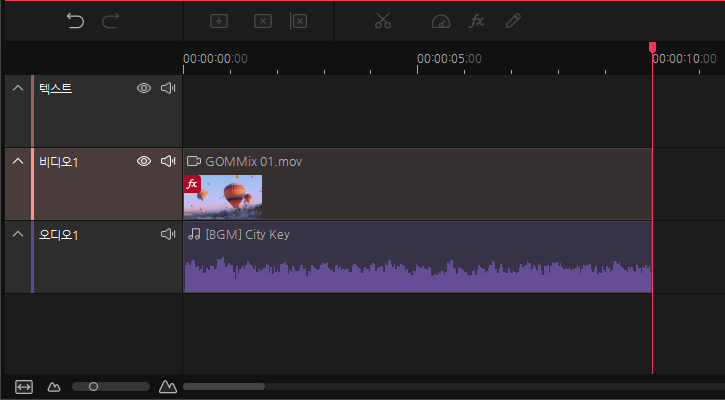The width and height of the screenshot is (725, 400).
Task: Click the Undo arrow in the toolbar
Action: coord(75,21)
